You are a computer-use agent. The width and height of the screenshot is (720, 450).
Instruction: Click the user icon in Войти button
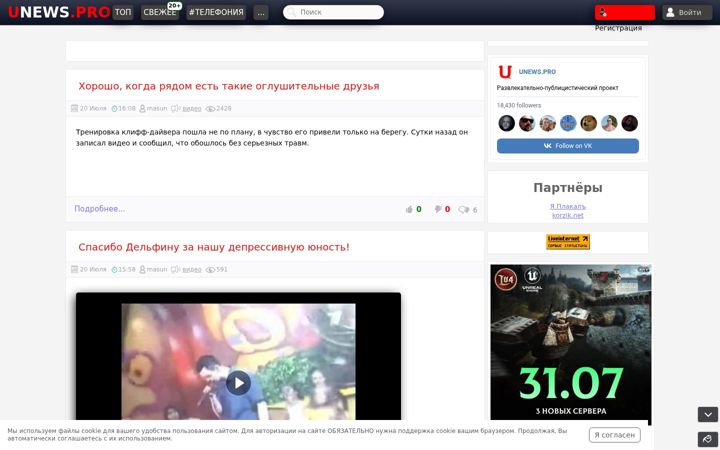tap(670, 12)
